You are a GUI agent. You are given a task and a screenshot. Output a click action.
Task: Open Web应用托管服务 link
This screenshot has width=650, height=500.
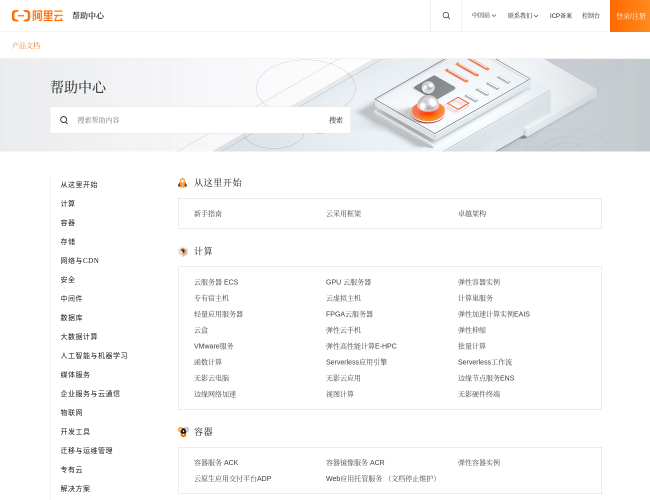click(381, 479)
